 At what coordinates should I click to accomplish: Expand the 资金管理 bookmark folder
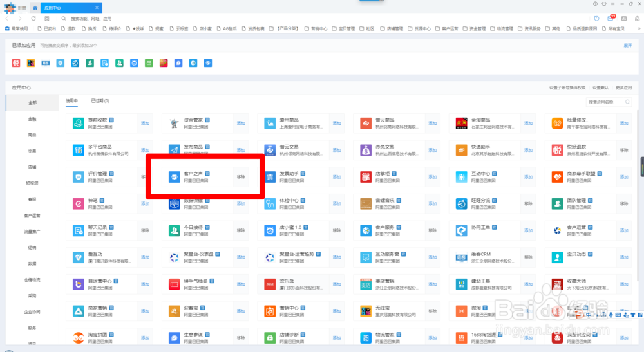474,29
